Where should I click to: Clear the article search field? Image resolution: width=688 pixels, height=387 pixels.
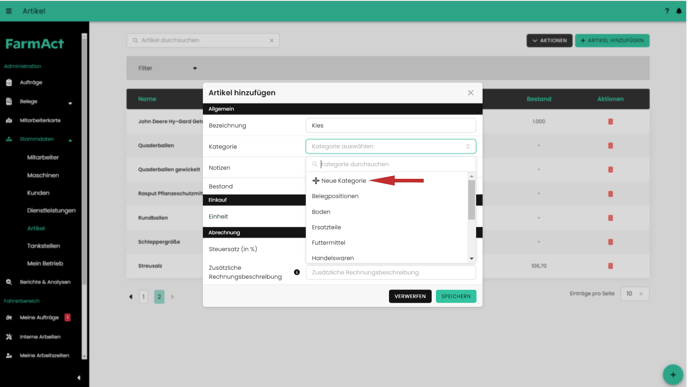272,40
